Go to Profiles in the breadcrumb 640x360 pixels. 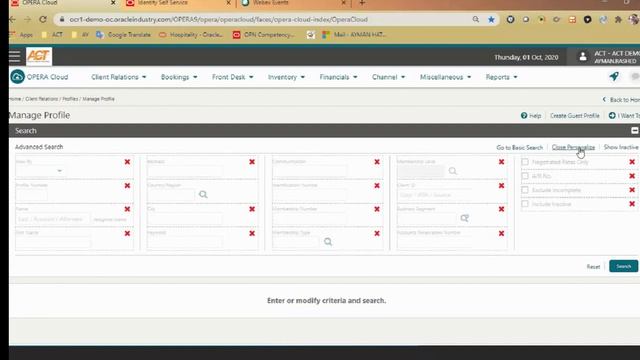[x=70, y=99]
